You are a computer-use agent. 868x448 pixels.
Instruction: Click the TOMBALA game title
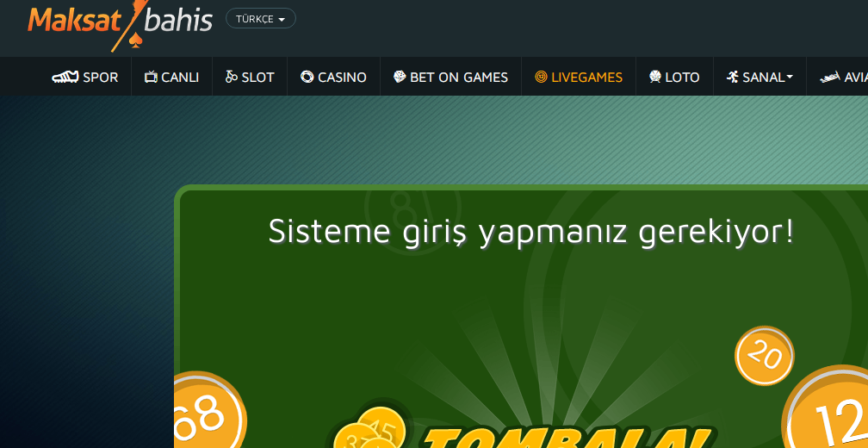point(567,438)
